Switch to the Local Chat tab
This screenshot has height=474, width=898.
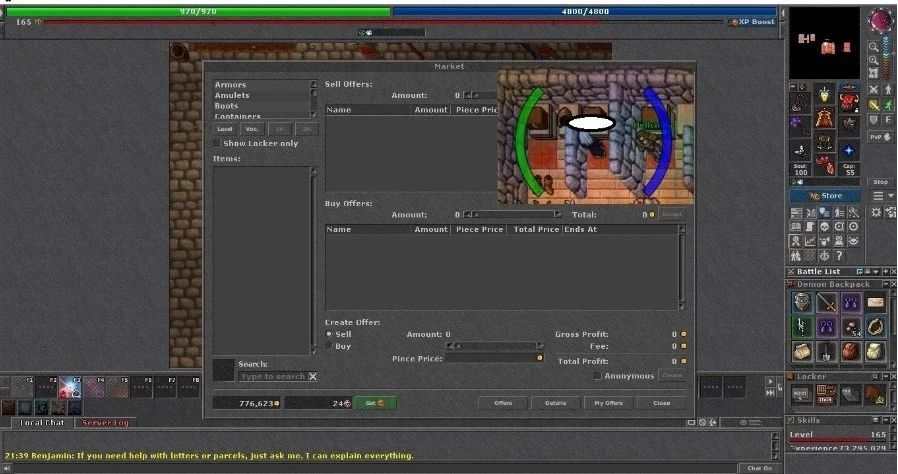41,422
